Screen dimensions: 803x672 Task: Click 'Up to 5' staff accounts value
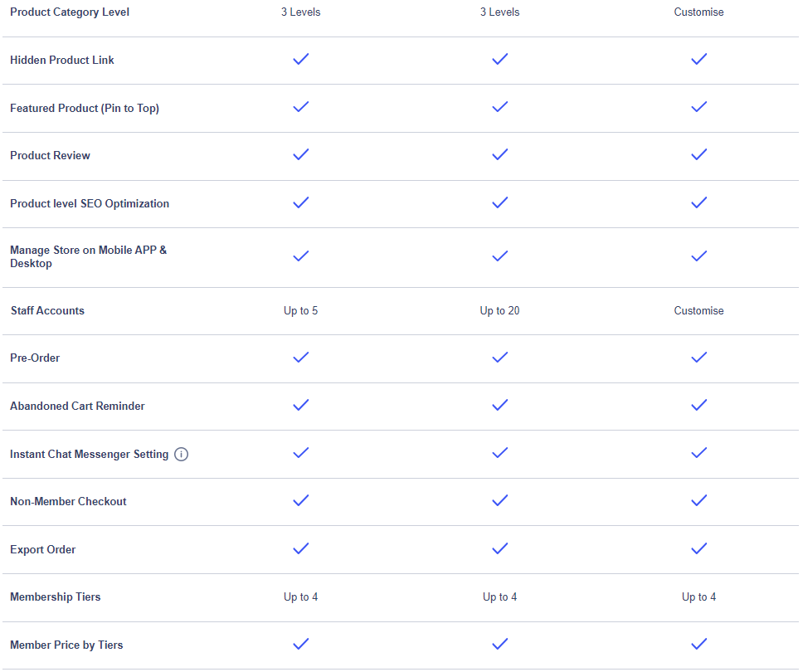coord(300,310)
